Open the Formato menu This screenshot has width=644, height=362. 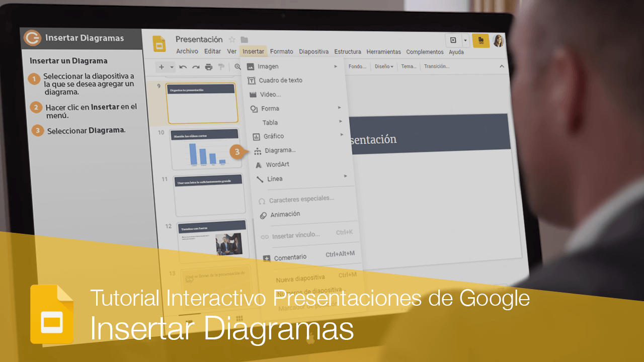point(282,51)
